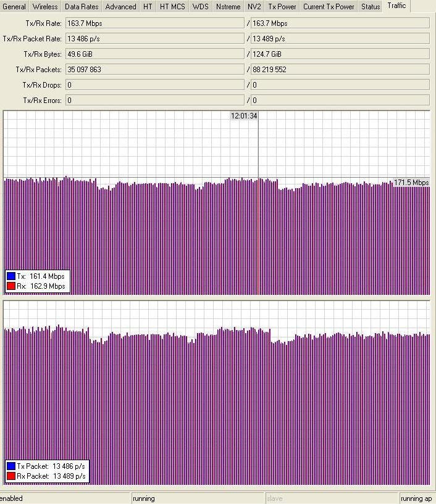The image size is (436, 504).
Task: Click the 171.5 Mbps graph value label
Action: [x=411, y=183]
